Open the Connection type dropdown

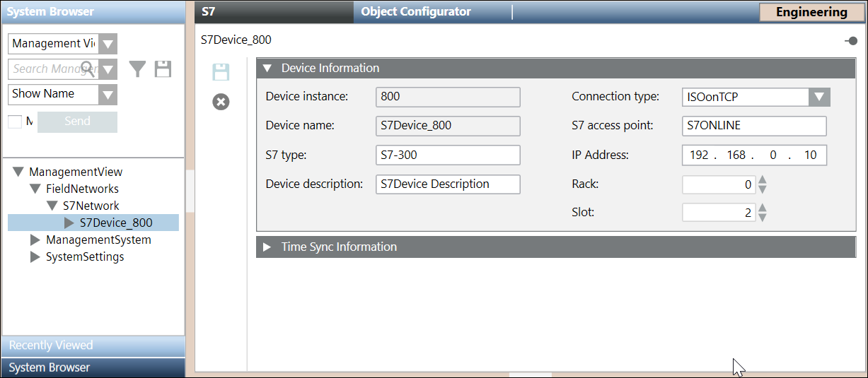pos(818,97)
